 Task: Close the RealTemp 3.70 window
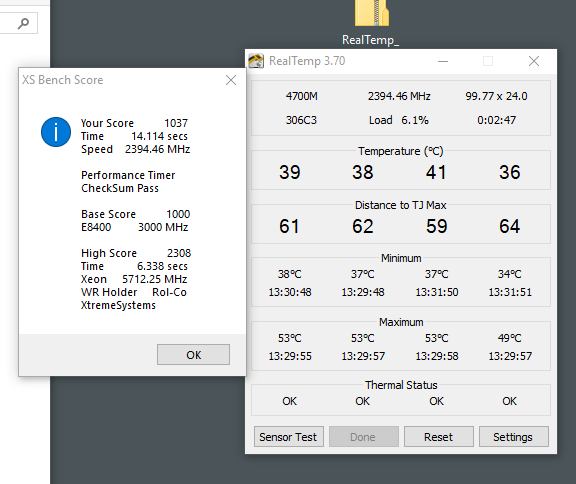[x=534, y=61]
